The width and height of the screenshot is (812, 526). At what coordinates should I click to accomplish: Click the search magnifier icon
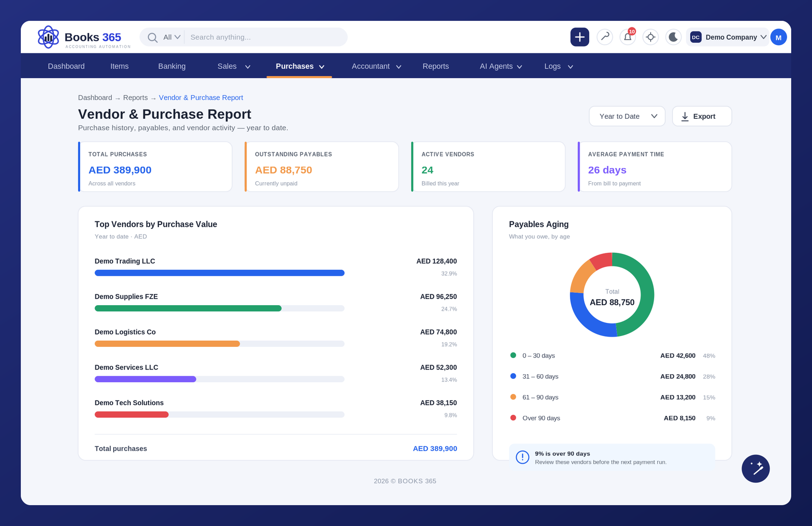(x=152, y=38)
